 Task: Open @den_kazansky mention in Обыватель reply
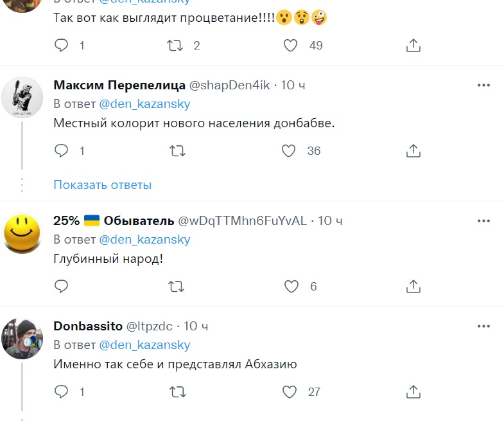pyautogui.click(x=144, y=240)
